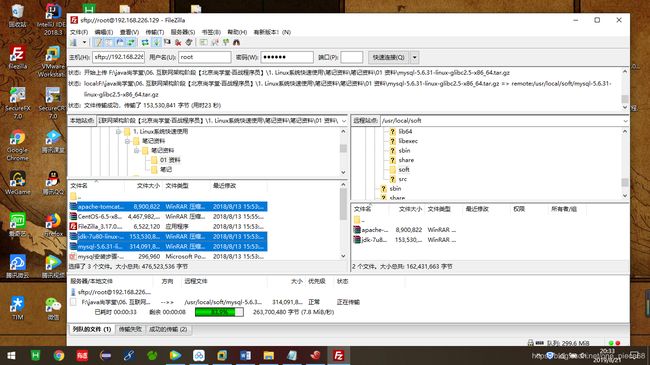Click the password input field

click(x=287, y=57)
